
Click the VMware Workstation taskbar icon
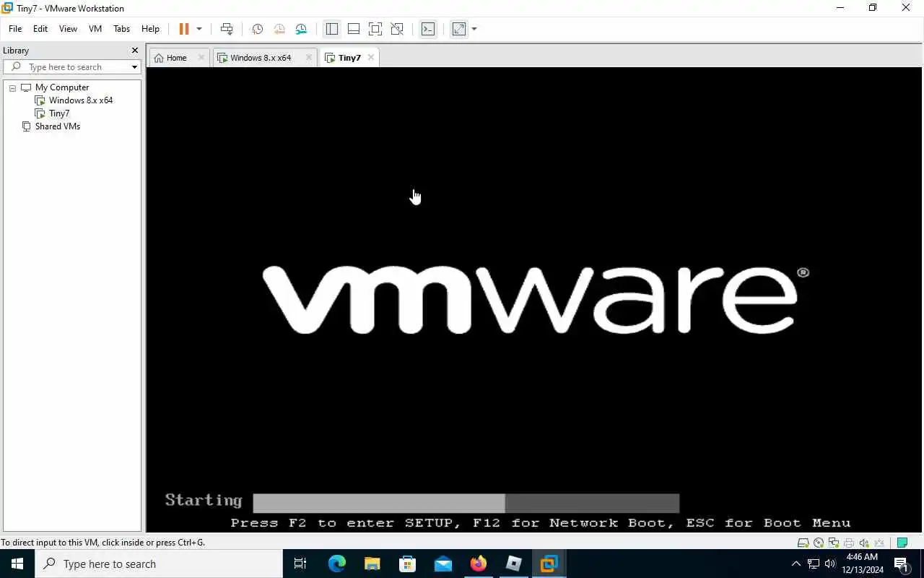(549, 564)
